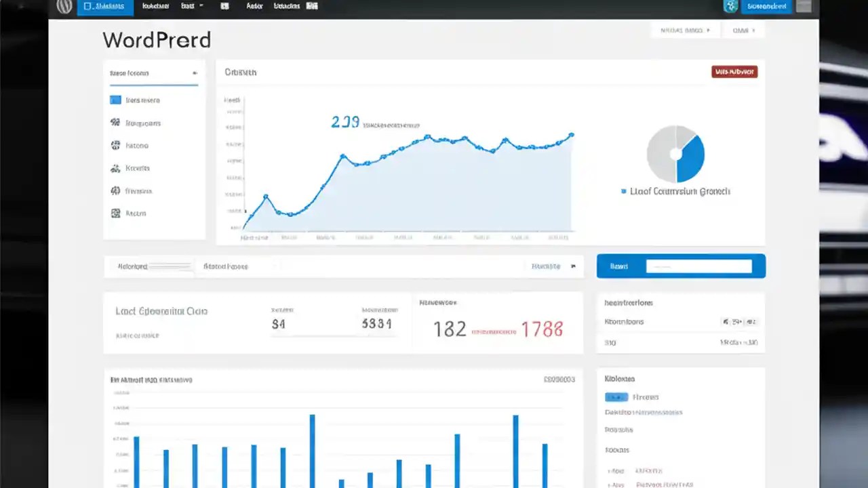Screen dimensions: 868x488
Task: Enable the highlighted Dashboard entry's blue checkbox icon
Action: tap(117, 100)
